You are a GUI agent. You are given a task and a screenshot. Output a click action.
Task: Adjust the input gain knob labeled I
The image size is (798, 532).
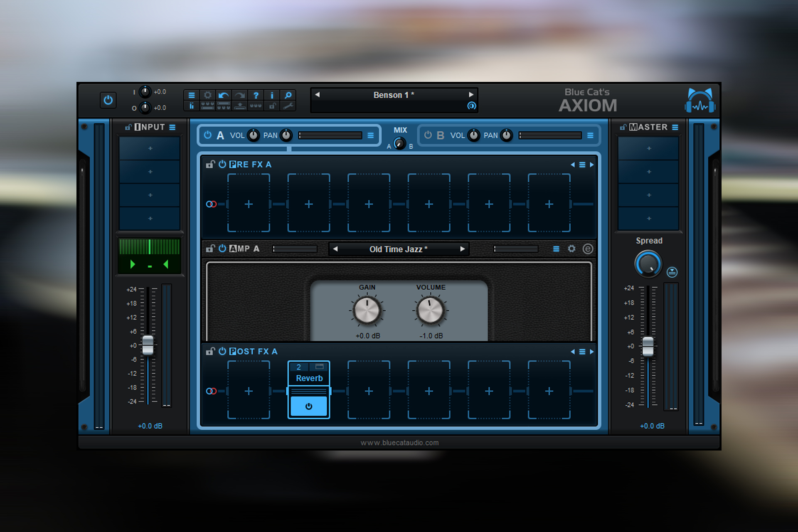[145, 92]
